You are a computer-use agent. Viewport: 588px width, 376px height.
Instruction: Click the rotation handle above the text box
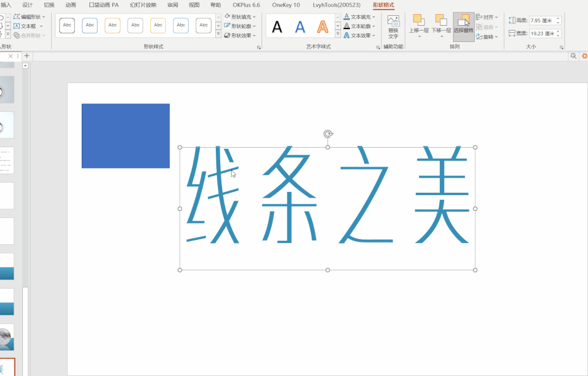click(328, 134)
